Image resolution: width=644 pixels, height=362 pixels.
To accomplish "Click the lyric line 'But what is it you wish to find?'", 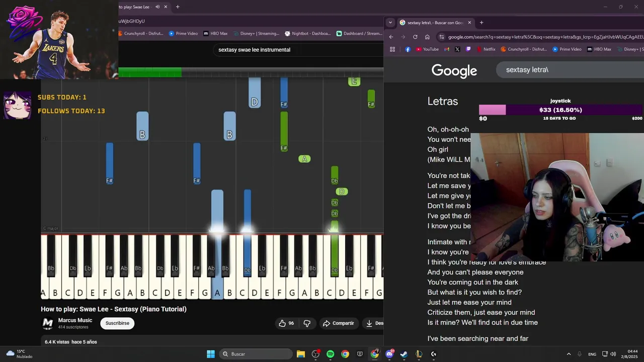I will point(474,292).
